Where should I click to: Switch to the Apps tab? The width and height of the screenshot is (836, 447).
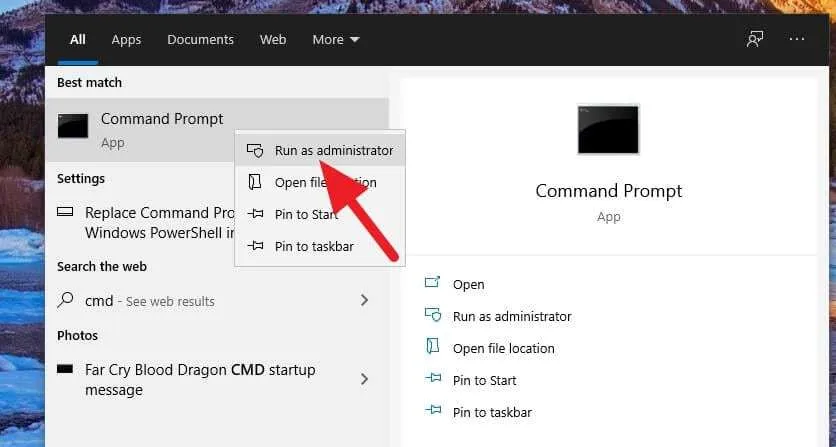click(126, 39)
